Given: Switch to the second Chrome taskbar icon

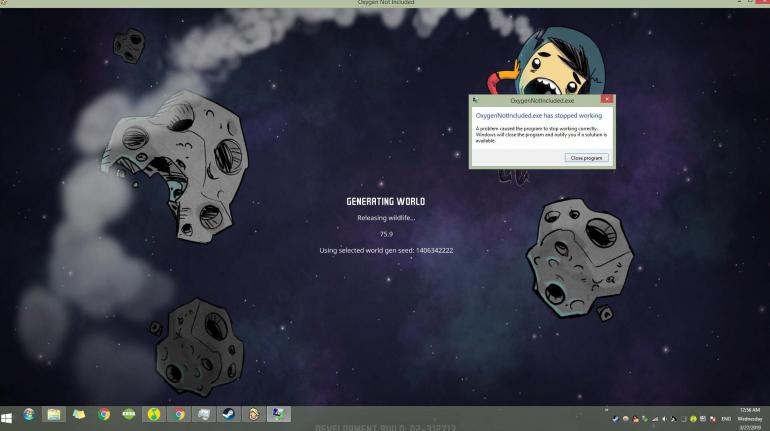Looking at the screenshot, I should pos(179,415).
